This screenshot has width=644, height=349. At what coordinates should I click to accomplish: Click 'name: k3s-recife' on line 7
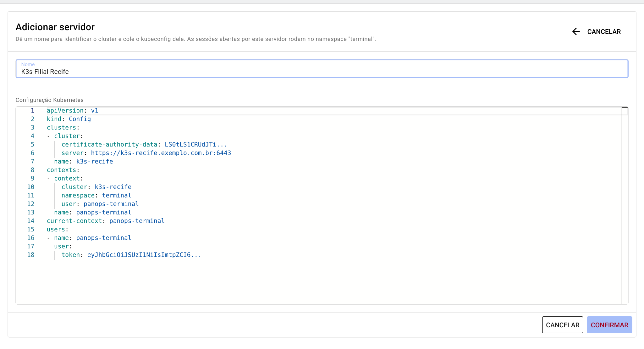pyautogui.click(x=84, y=162)
